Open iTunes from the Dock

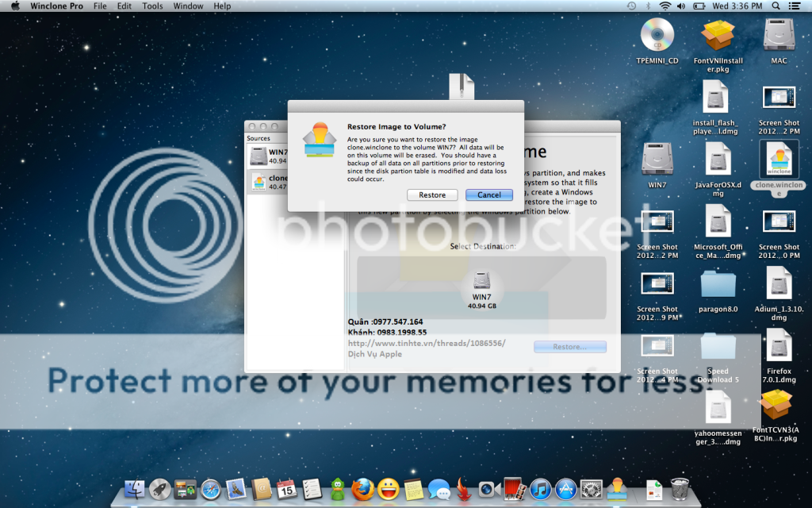click(x=540, y=490)
